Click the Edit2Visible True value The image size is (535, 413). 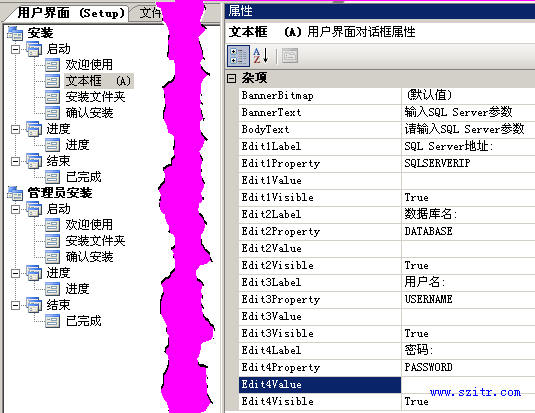(416, 266)
